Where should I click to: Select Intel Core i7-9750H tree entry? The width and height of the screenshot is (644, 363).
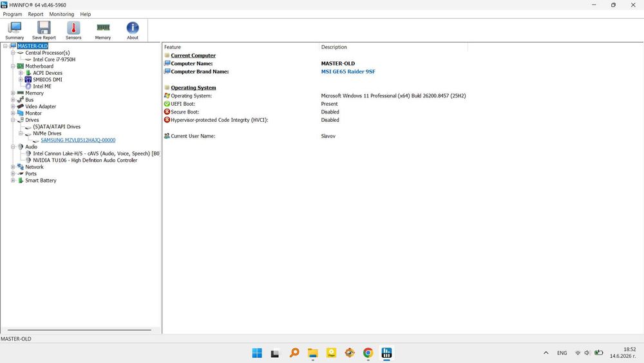[54, 59]
